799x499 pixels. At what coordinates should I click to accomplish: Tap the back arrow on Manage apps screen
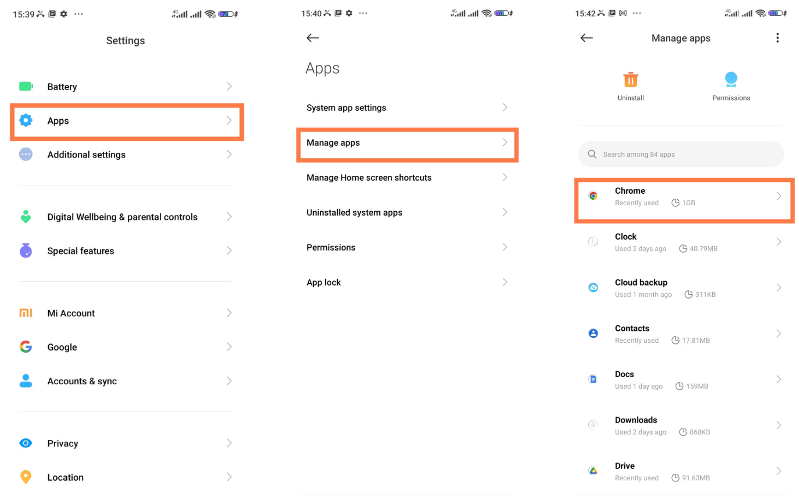(587, 38)
